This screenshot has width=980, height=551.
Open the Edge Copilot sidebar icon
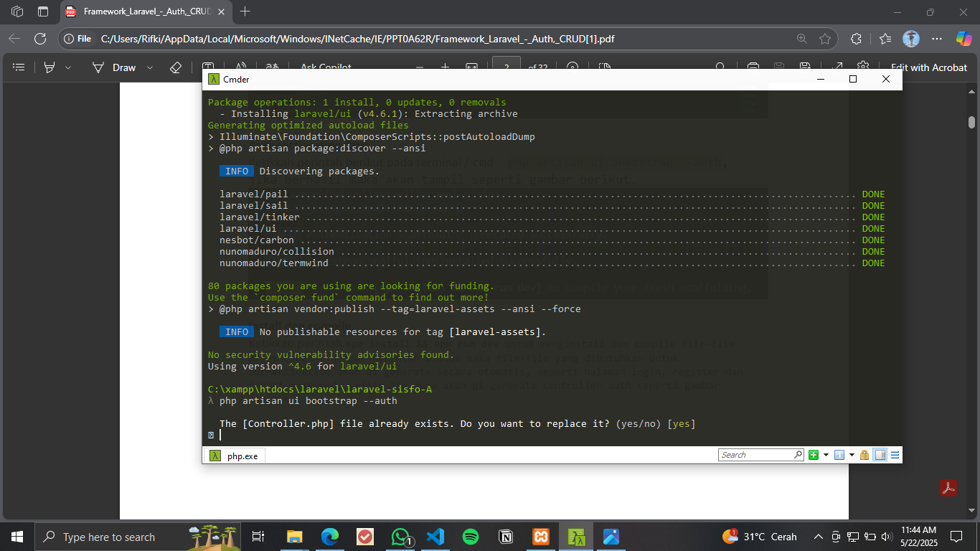point(963,39)
